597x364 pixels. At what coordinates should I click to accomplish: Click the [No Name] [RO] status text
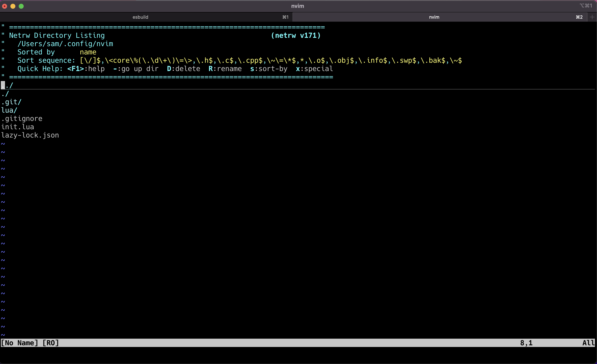pos(30,343)
